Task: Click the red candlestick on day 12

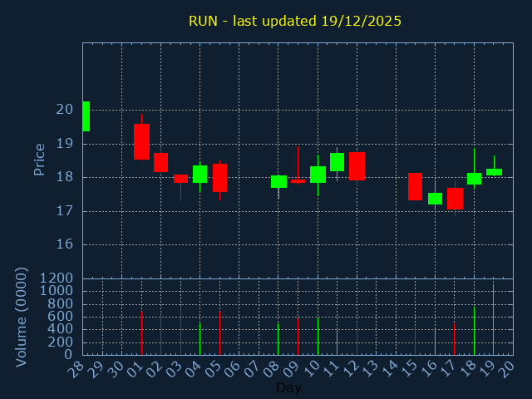Action: 357,166
